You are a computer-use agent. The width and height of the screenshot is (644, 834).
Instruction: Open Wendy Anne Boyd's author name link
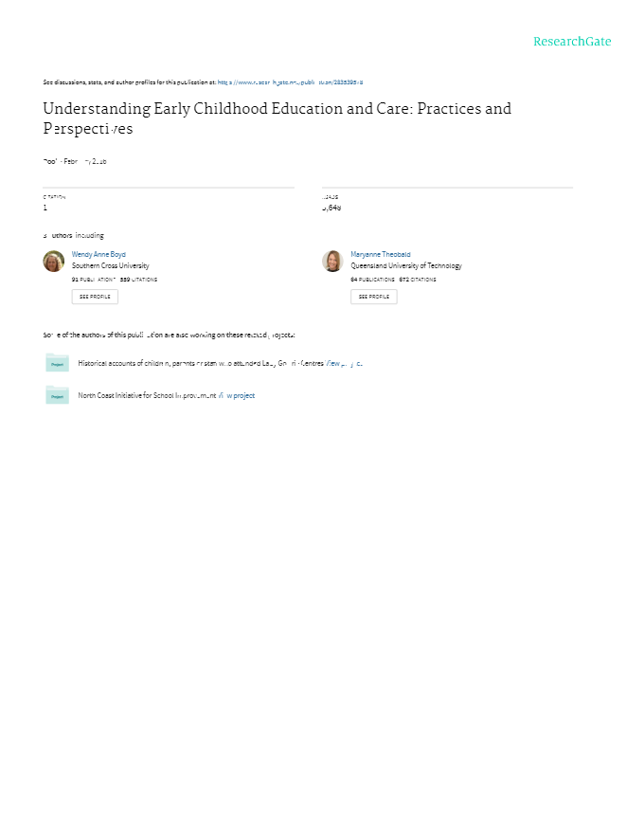(98, 255)
